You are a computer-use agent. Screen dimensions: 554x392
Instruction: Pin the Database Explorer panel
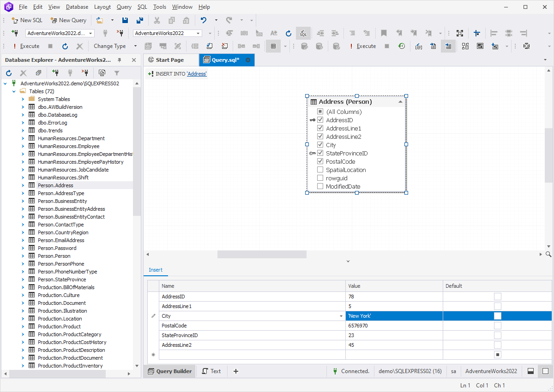(x=120, y=60)
